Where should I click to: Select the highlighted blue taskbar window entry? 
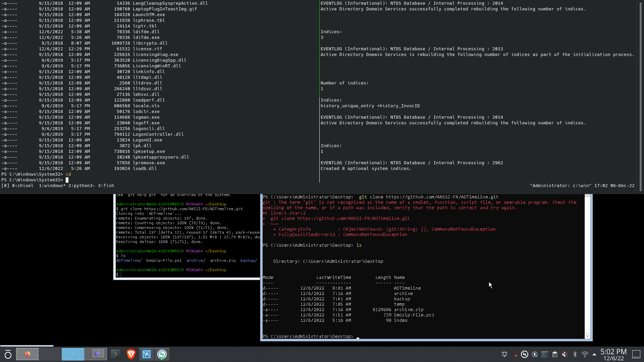(x=73, y=354)
